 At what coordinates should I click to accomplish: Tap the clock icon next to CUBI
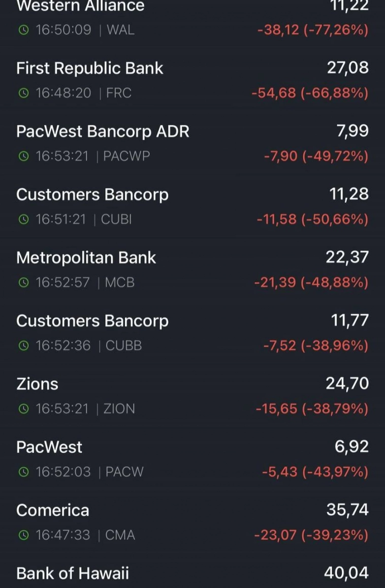(x=23, y=219)
